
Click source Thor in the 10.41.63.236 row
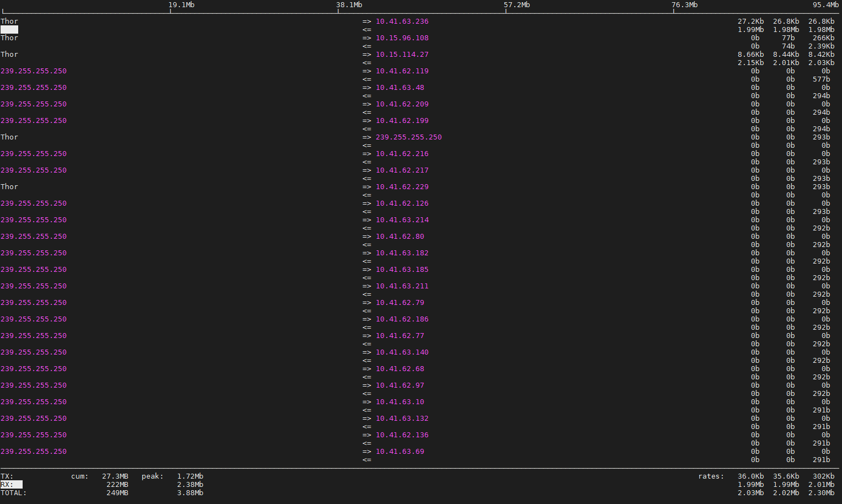[9, 22]
